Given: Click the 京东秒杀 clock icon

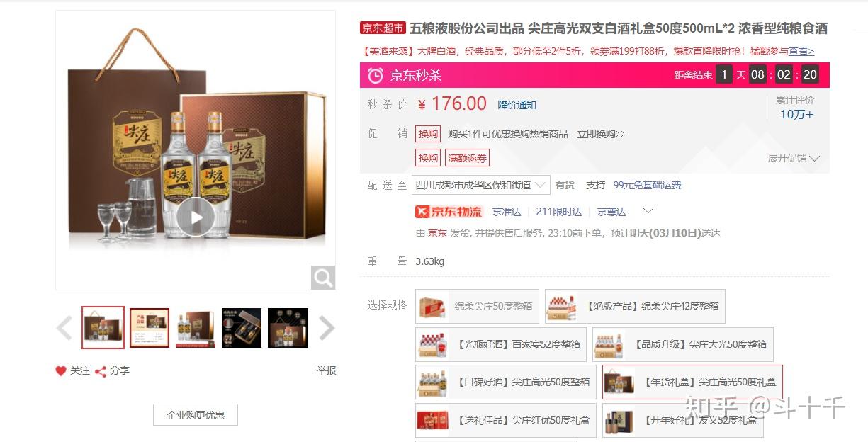Looking at the screenshot, I should [x=376, y=75].
